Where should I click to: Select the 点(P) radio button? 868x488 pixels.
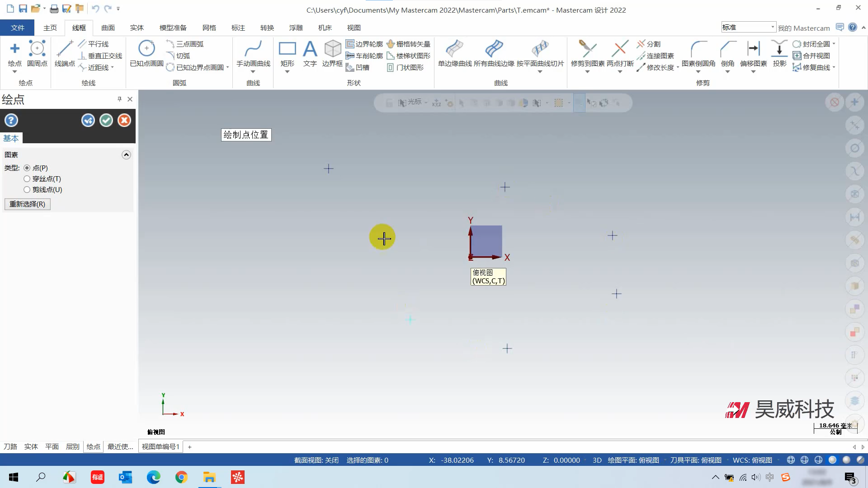27,168
